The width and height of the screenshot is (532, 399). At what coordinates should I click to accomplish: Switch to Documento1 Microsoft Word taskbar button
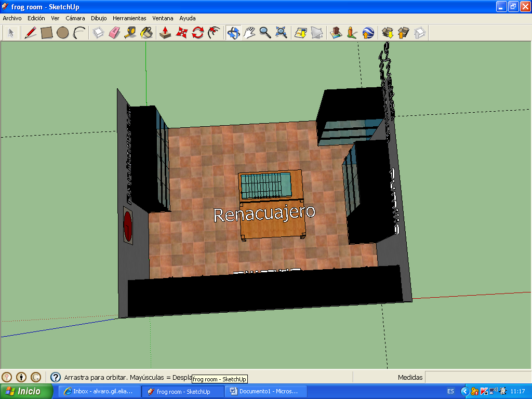pyautogui.click(x=265, y=391)
